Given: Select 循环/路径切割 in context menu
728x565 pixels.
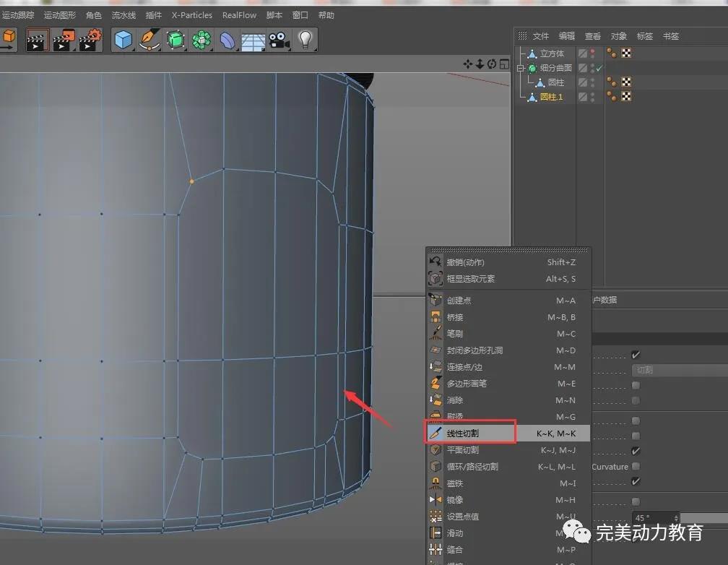Looking at the screenshot, I should pyautogui.click(x=472, y=467).
